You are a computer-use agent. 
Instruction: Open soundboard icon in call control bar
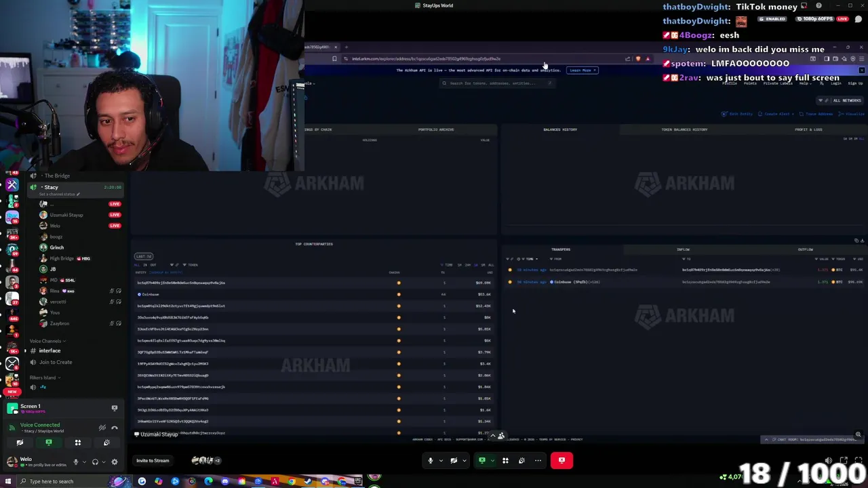click(x=521, y=461)
